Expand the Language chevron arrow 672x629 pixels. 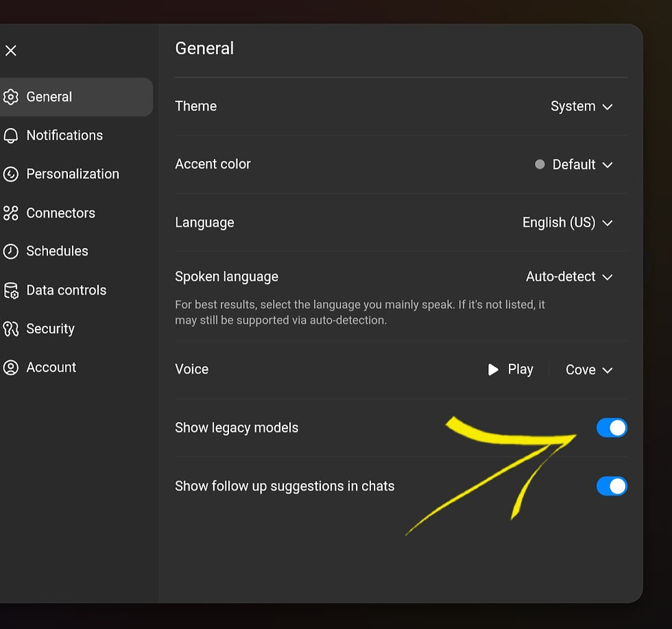pyautogui.click(x=608, y=223)
